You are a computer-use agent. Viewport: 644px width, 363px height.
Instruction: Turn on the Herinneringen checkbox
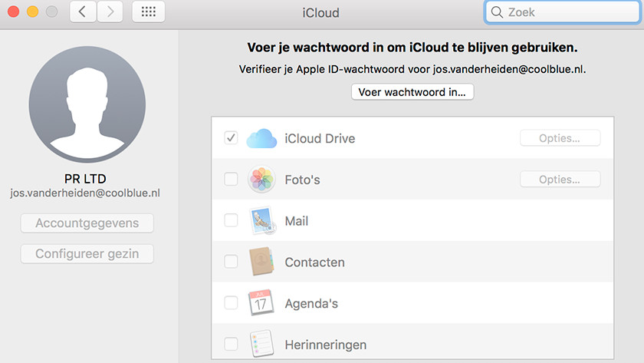[x=231, y=344]
